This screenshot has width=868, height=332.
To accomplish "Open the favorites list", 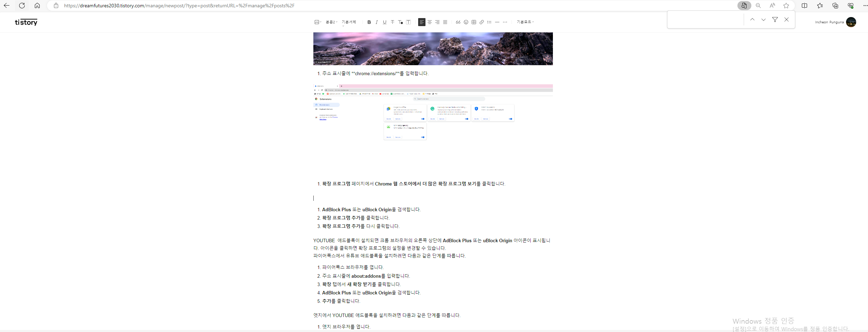I will (x=820, y=6).
